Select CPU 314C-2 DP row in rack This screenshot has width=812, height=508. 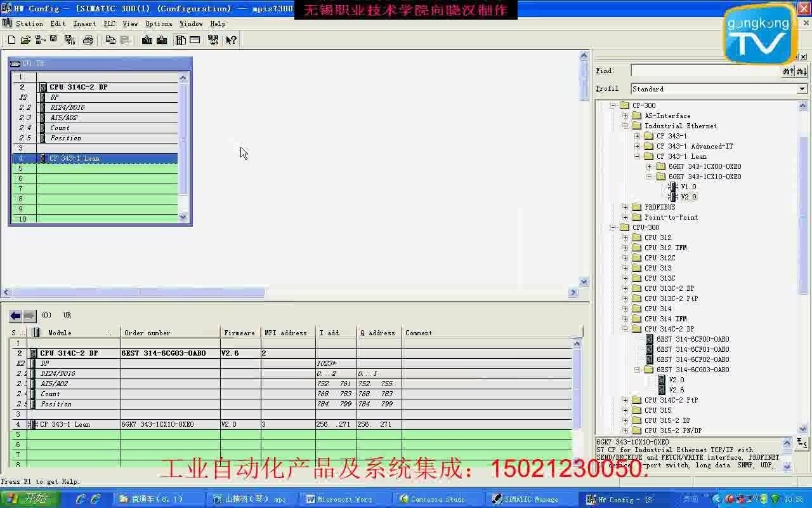tap(95, 87)
